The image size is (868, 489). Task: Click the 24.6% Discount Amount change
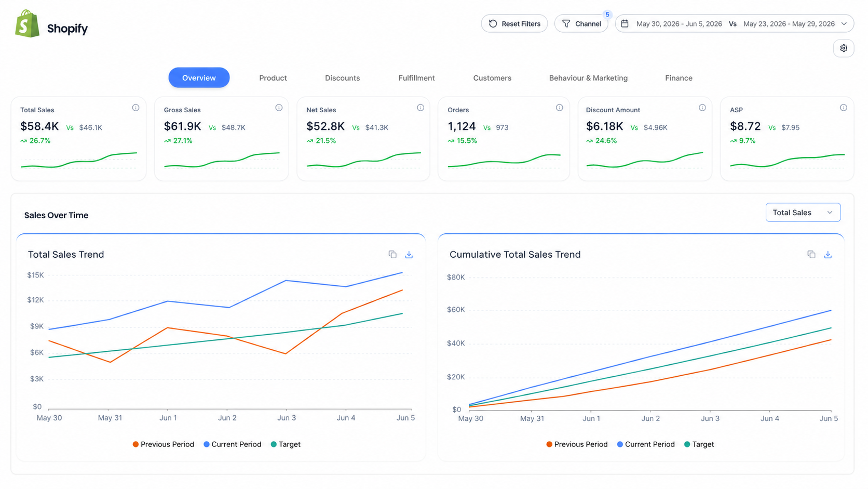(606, 141)
